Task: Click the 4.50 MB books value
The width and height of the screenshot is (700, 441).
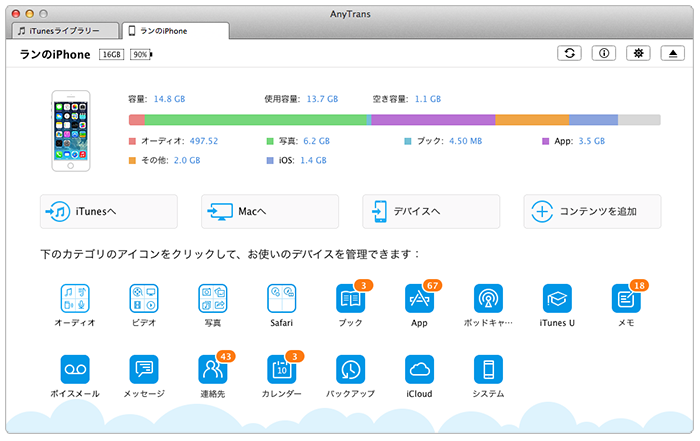Action: coord(466,141)
